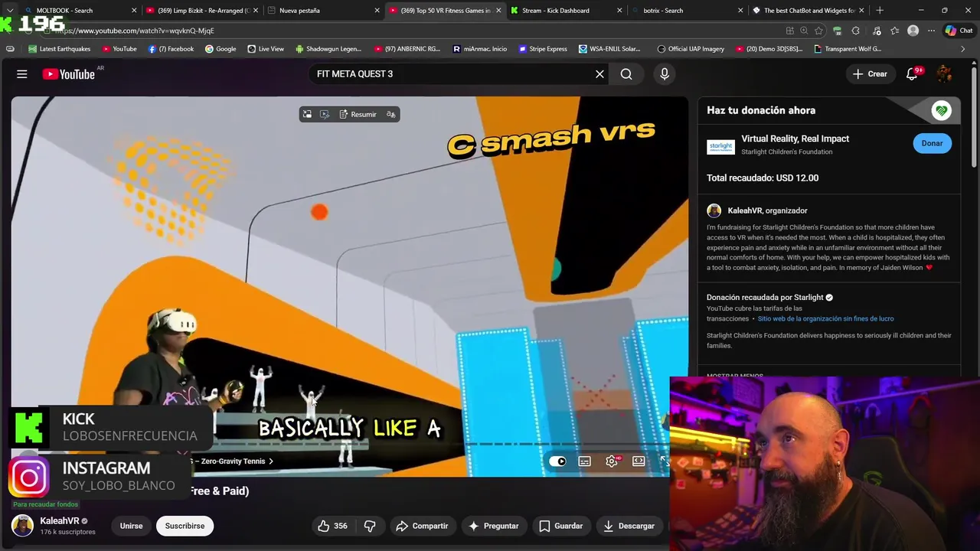Open the Google bookmark
The width and height of the screenshot is (980, 551).
[220, 49]
